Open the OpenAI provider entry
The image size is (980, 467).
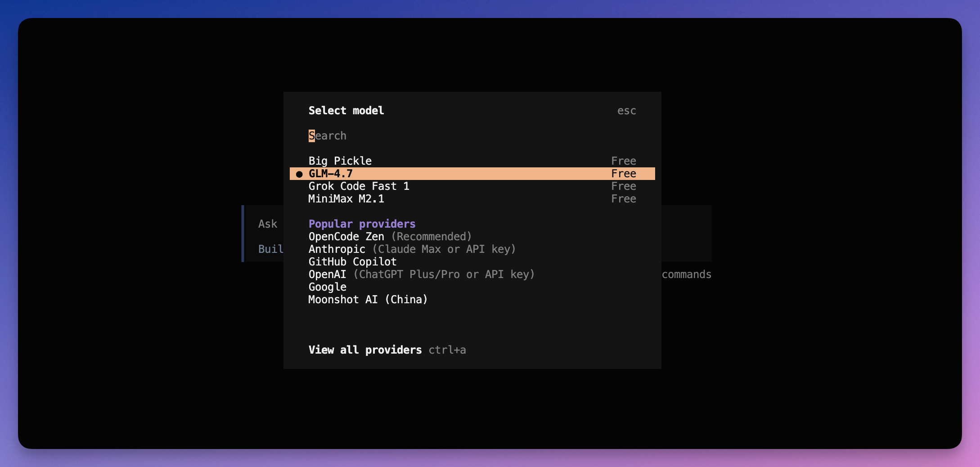(328, 274)
